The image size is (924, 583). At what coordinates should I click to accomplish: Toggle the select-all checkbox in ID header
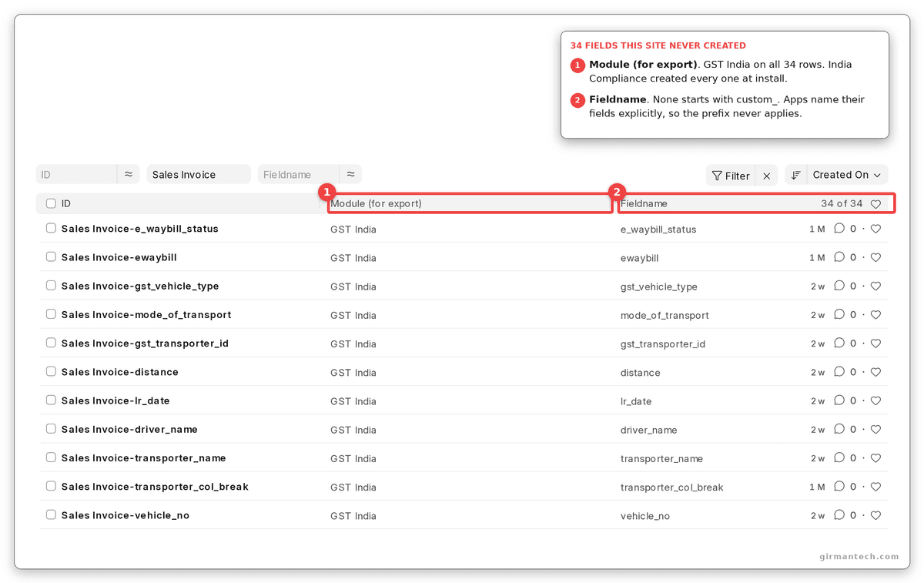(x=51, y=203)
